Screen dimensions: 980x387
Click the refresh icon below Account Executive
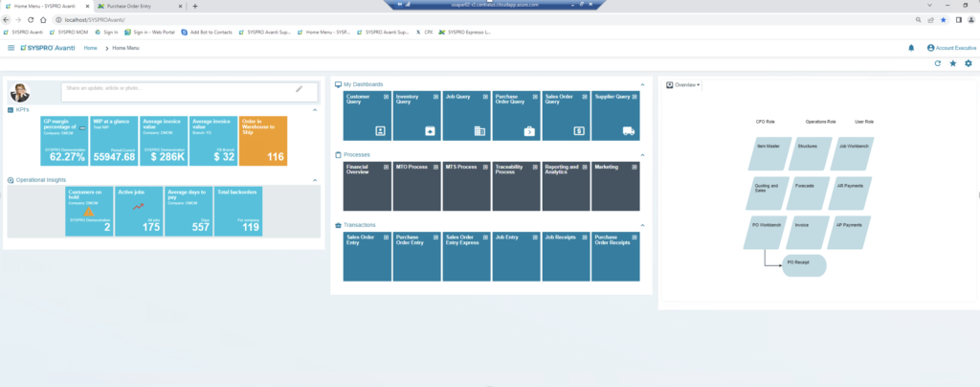(938, 63)
